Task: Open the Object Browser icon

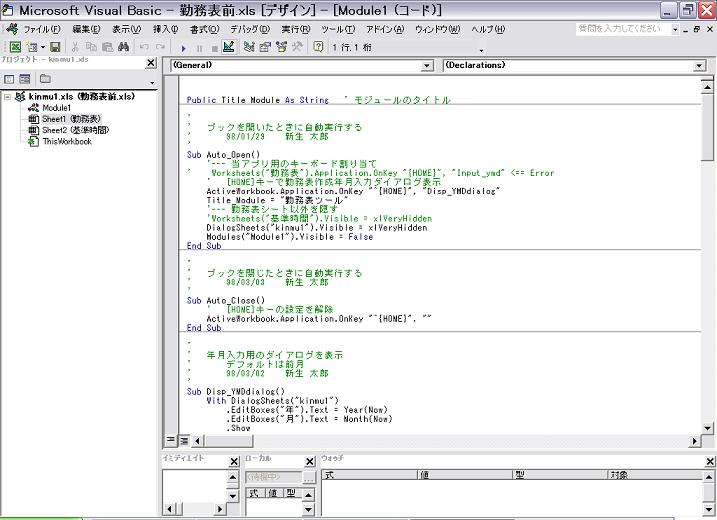Action: point(281,47)
